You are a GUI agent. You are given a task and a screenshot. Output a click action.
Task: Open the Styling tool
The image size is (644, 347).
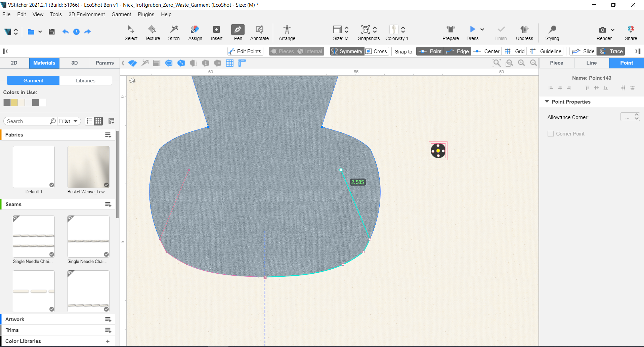coord(552,33)
